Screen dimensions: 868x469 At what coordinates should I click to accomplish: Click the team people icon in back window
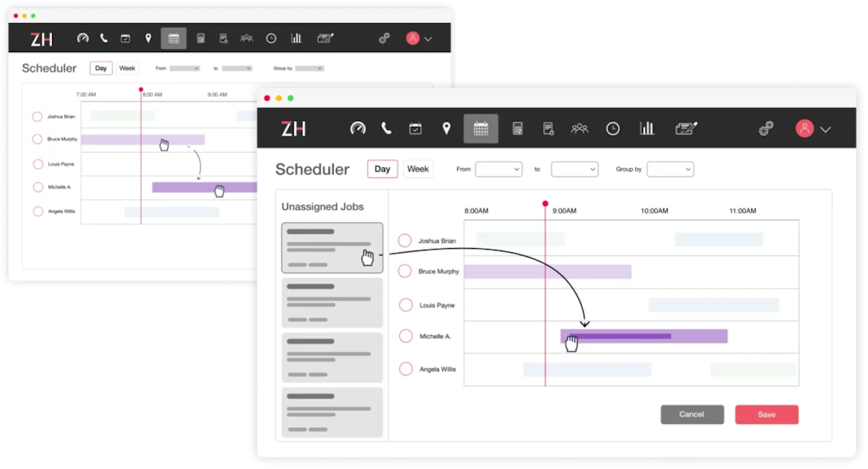(x=247, y=38)
